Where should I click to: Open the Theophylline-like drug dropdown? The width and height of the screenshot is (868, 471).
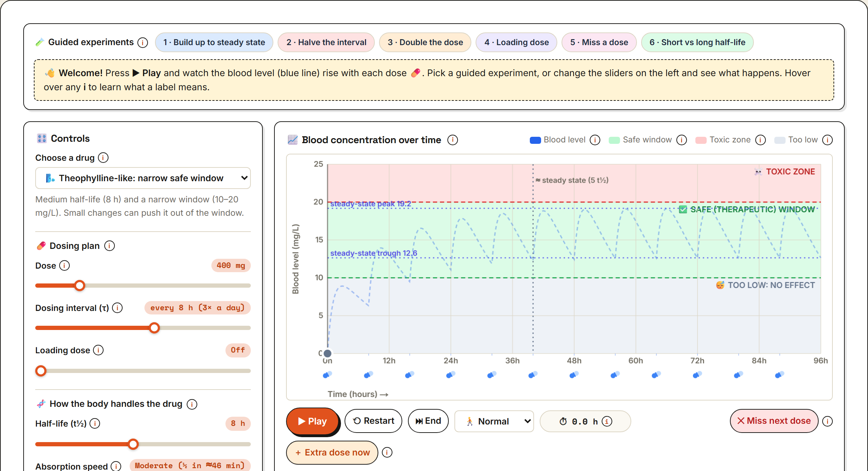click(143, 178)
